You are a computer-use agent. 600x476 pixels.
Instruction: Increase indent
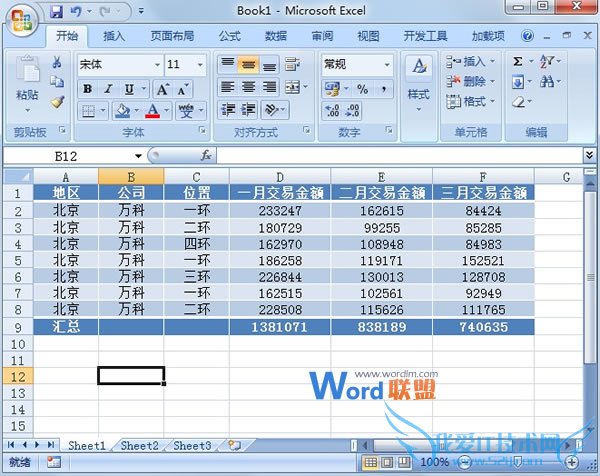click(x=248, y=110)
